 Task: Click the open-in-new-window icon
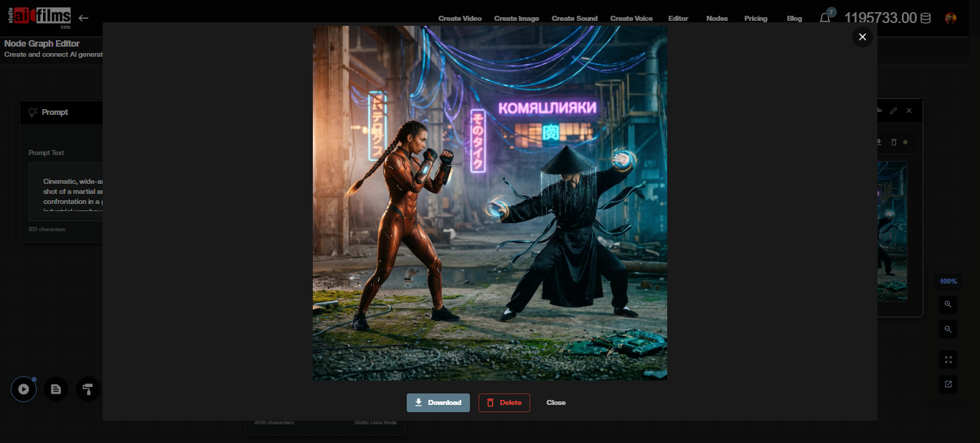948,384
